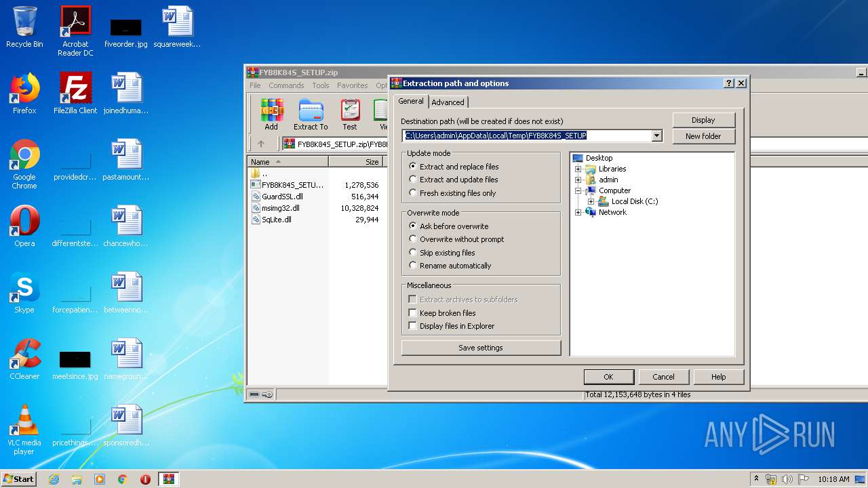Switch to the Advanced tab
This screenshot has width=868, height=488.
[448, 102]
